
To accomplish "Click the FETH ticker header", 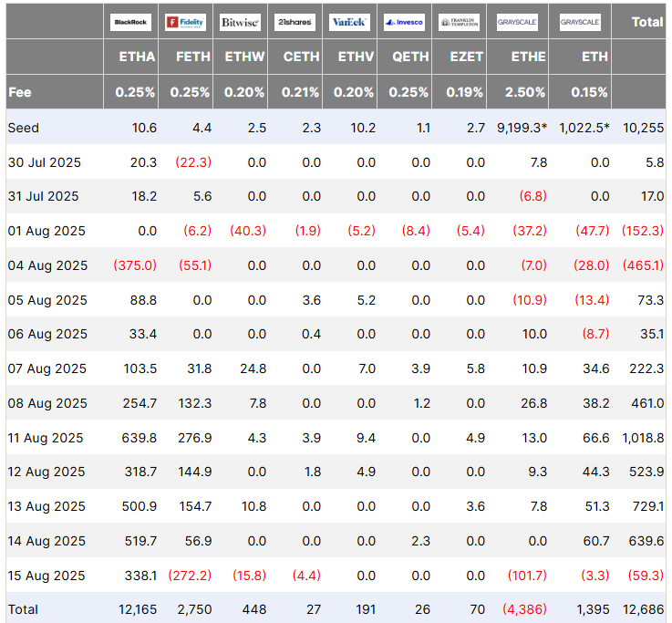I will [192, 57].
